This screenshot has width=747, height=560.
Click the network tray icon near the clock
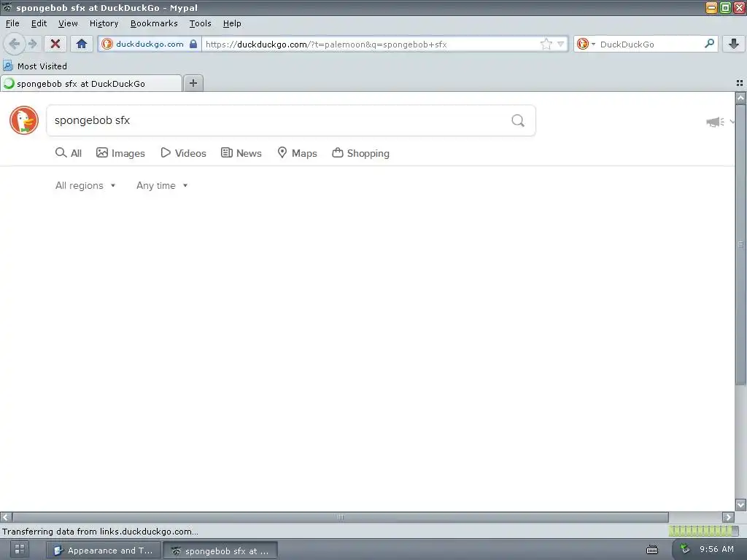pos(684,548)
